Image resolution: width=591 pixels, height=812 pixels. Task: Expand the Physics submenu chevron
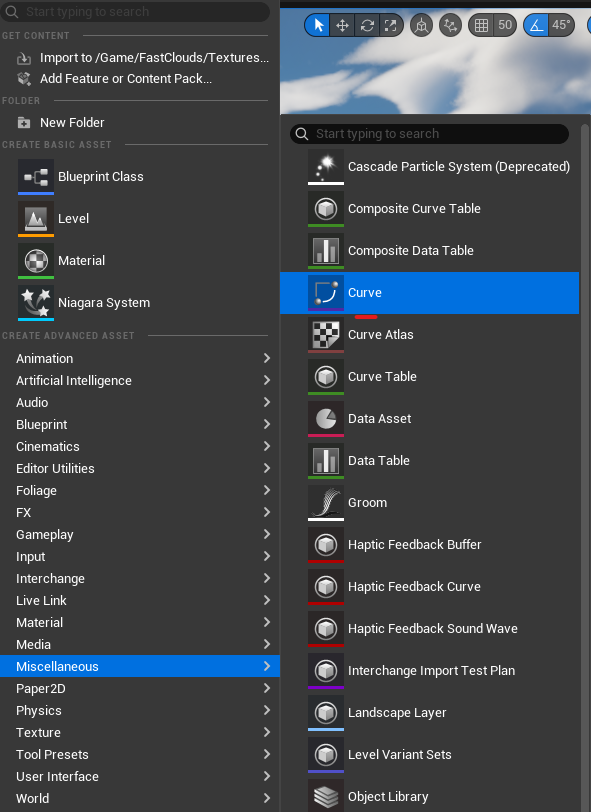(x=267, y=710)
